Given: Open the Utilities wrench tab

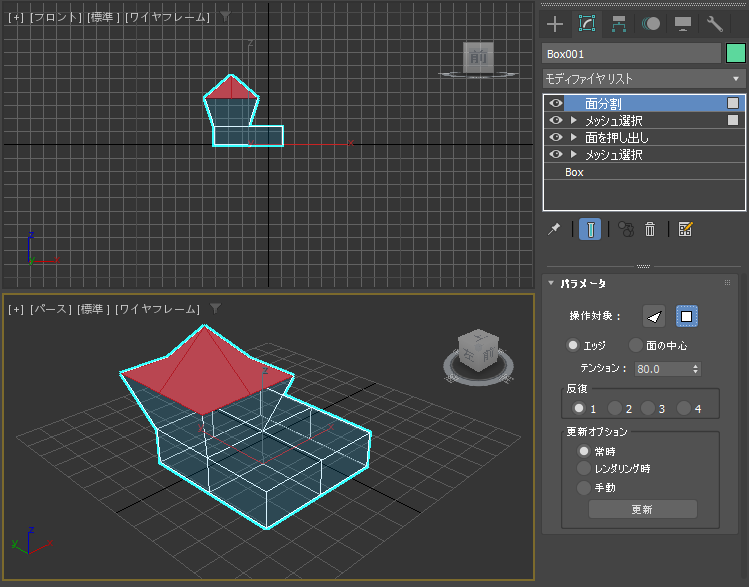Looking at the screenshot, I should point(715,24).
